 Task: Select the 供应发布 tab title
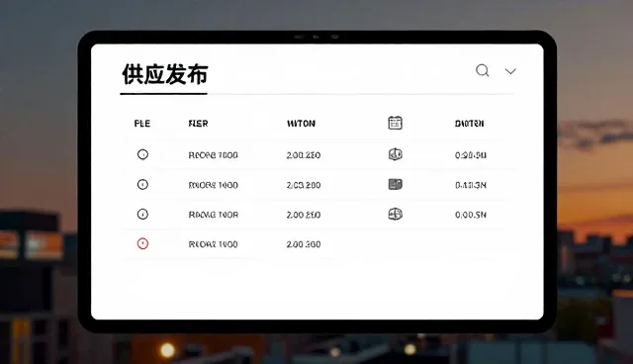[165, 74]
